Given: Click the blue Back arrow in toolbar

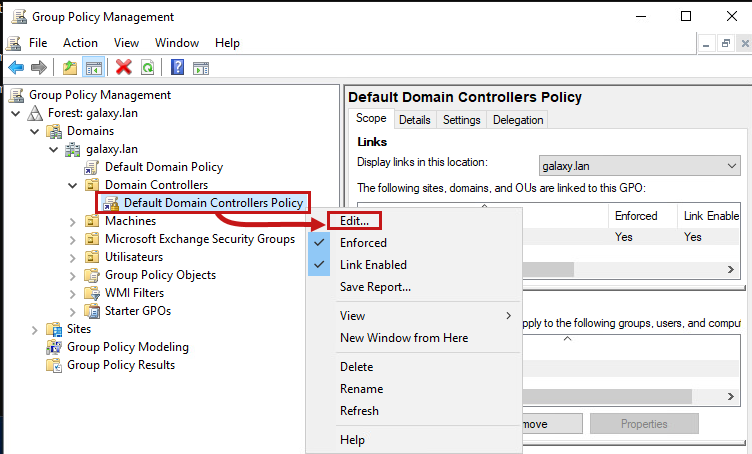Looking at the screenshot, I should 16,68.
